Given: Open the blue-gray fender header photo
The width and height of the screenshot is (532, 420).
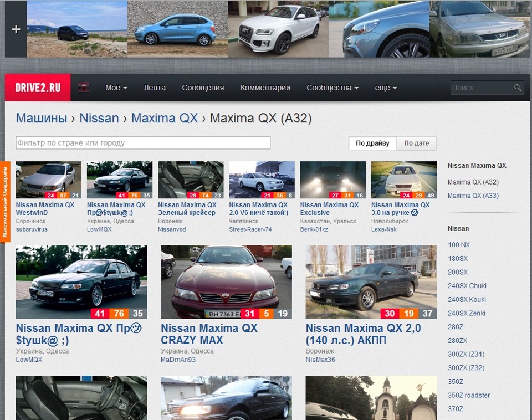Looking at the screenshot, I should (379, 29).
